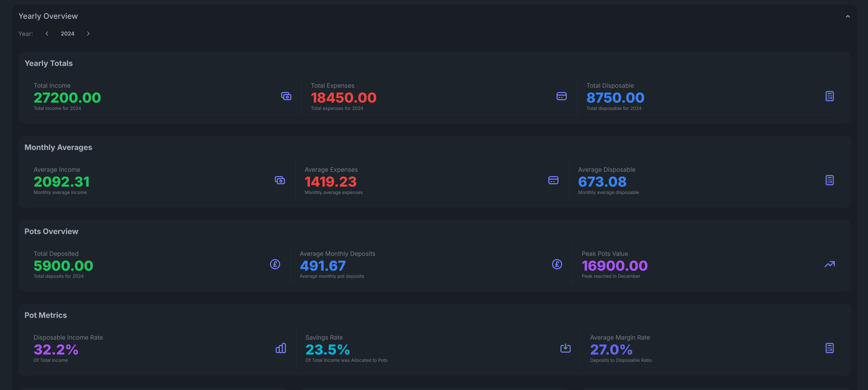Image resolution: width=868 pixels, height=390 pixels.
Task: Collapse the Yearly Overview panel
Action: tap(847, 16)
